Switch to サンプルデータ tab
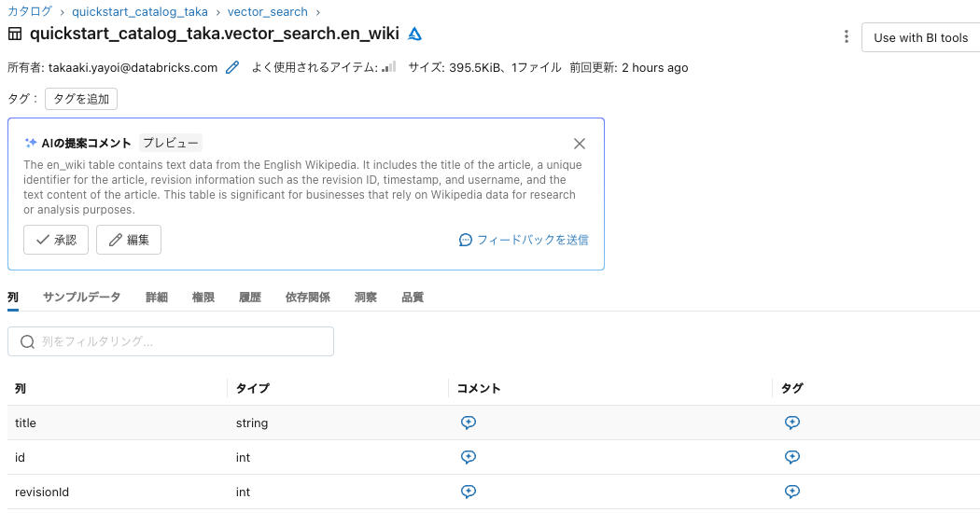This screenshot has width=980, height=513. [x=82, y=298]
